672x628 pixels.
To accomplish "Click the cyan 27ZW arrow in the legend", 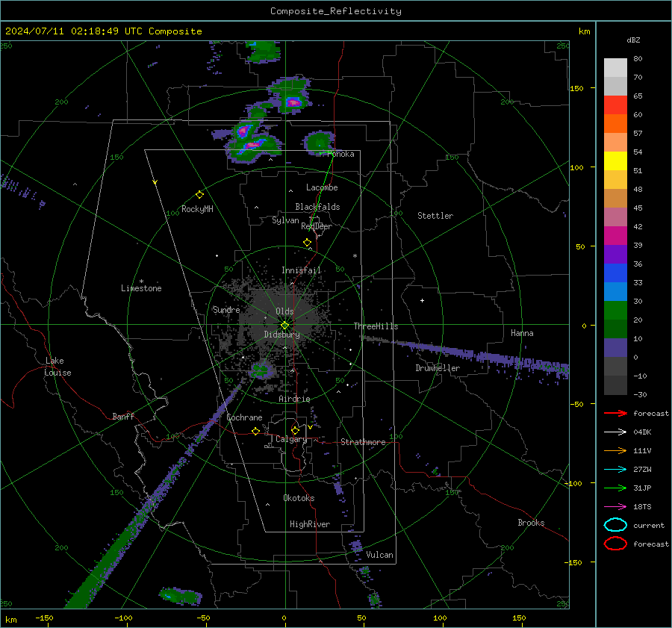I will coord(615,470).
